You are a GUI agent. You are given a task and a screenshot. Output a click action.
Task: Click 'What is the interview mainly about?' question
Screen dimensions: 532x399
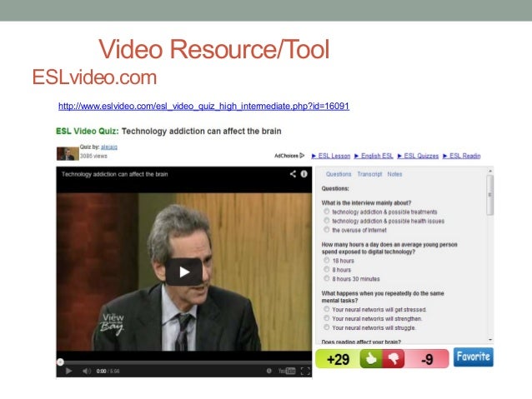[366, 202]
